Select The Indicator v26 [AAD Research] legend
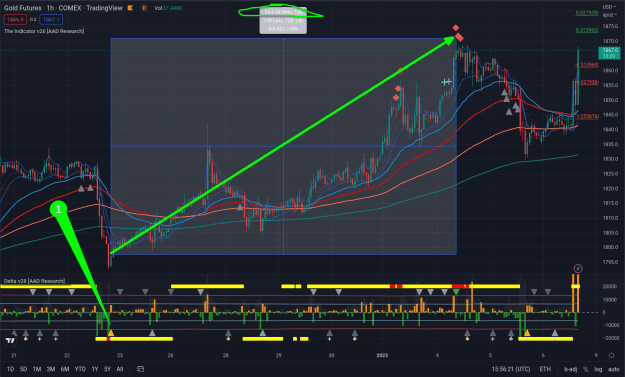The width and height of the screenshot is (625, 377). [x=44, y=31]
